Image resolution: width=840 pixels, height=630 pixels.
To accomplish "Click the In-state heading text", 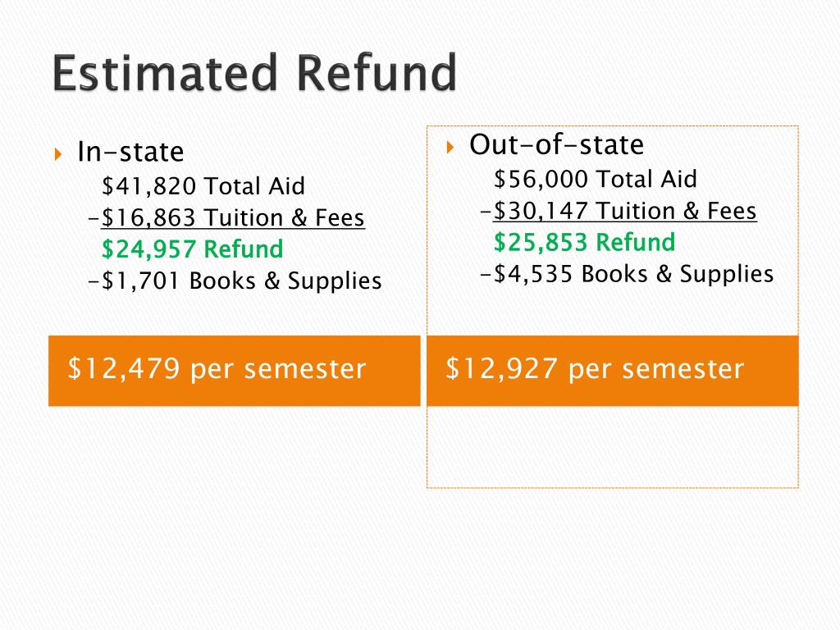I will pyautogui.click(x=130, y=152).
